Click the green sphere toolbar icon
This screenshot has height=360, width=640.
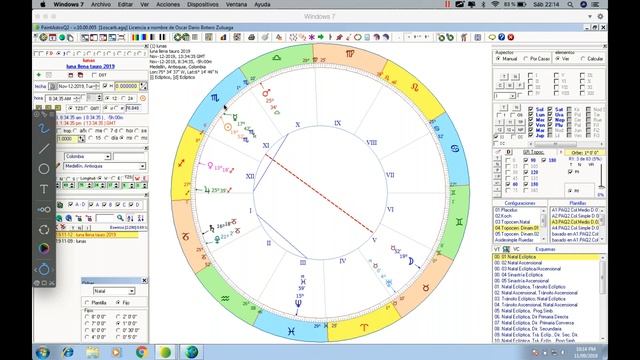click(x=62, y=38)
